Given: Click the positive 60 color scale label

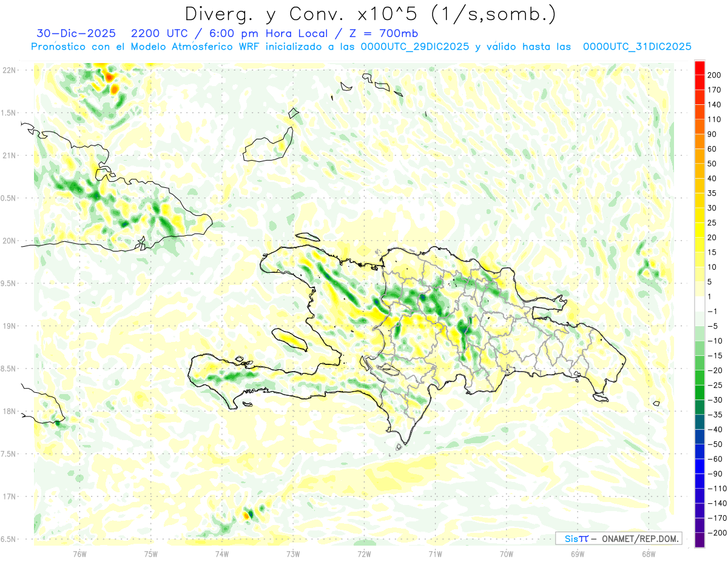Looking at the screenshot, I should (x=712, y=149).
